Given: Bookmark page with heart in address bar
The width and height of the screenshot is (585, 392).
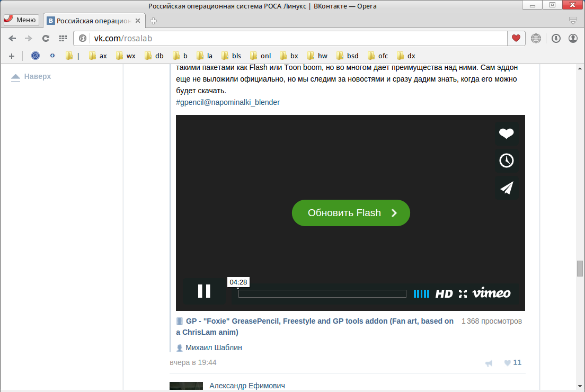Looking at the screenshot, I should tap(516, 38).
